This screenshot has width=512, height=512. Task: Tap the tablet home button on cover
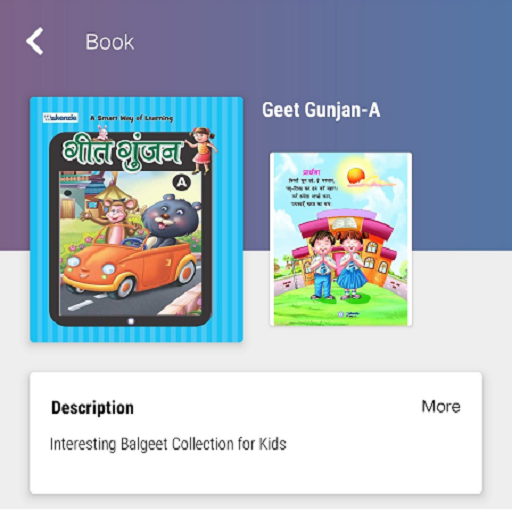click(x=131, y=321)
